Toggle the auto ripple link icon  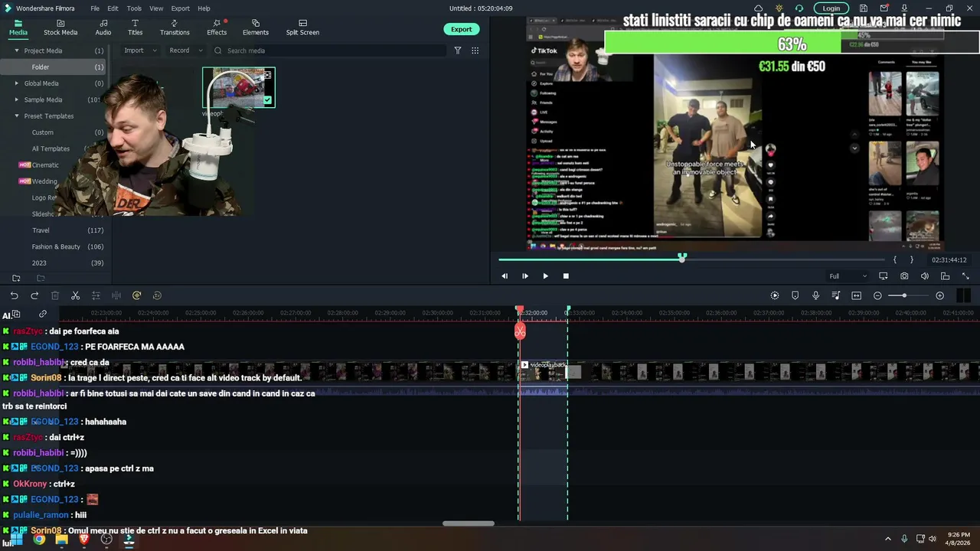pyautogui.click(x=43, y=314)
